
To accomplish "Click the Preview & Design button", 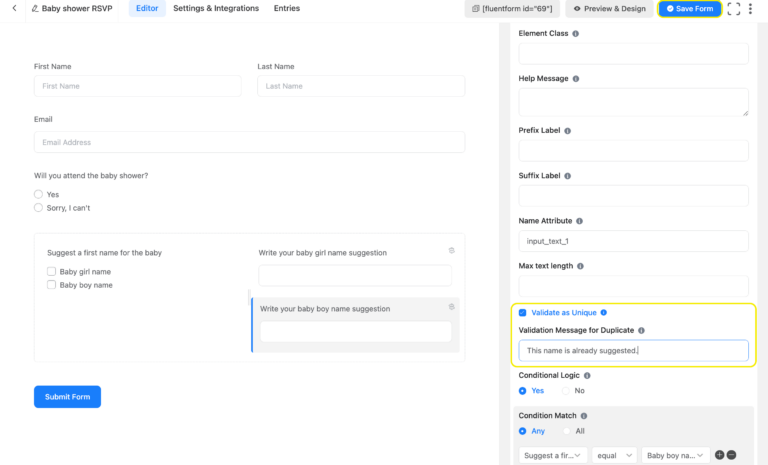I will 608,9.
